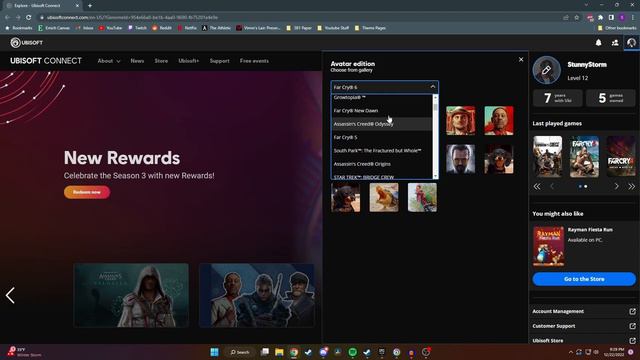
Task: Open the Ubisoft+ menu item
Action: click(189, 61)
